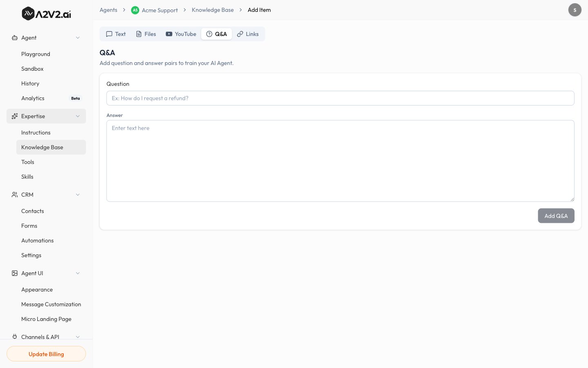Click the Answer text area resize handle

pos(572,199)
